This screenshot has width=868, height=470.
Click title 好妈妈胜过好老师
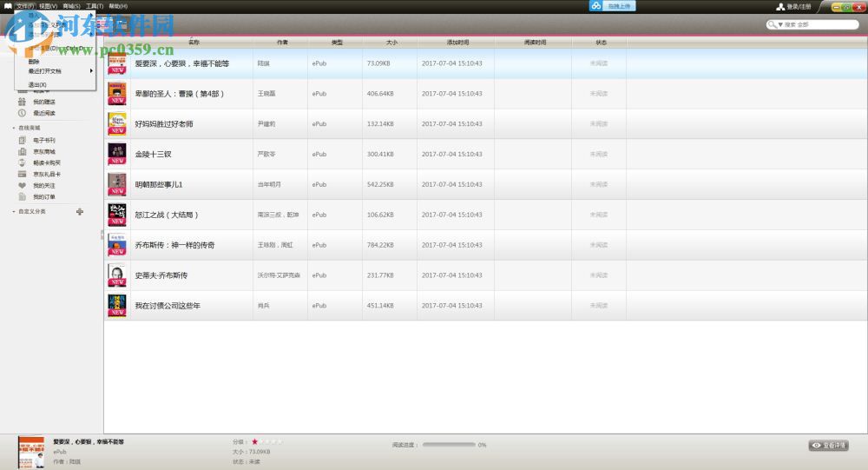pyautogui.click(x=164, y=124)
